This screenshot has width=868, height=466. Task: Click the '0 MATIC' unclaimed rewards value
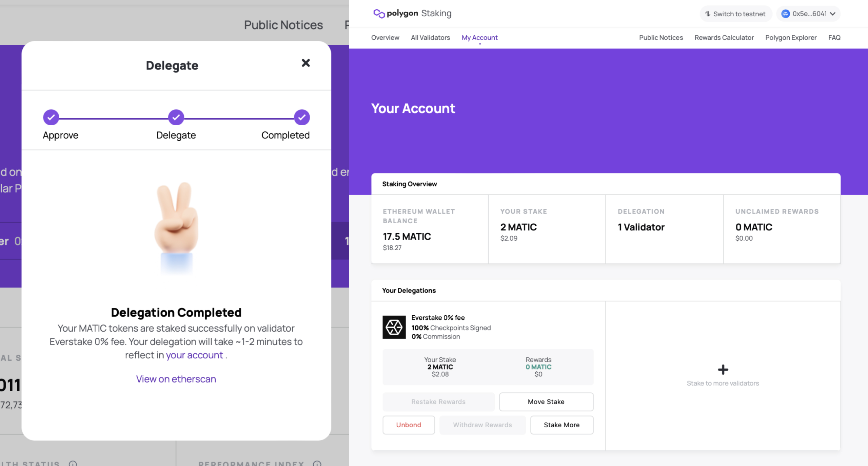(754, 227)
